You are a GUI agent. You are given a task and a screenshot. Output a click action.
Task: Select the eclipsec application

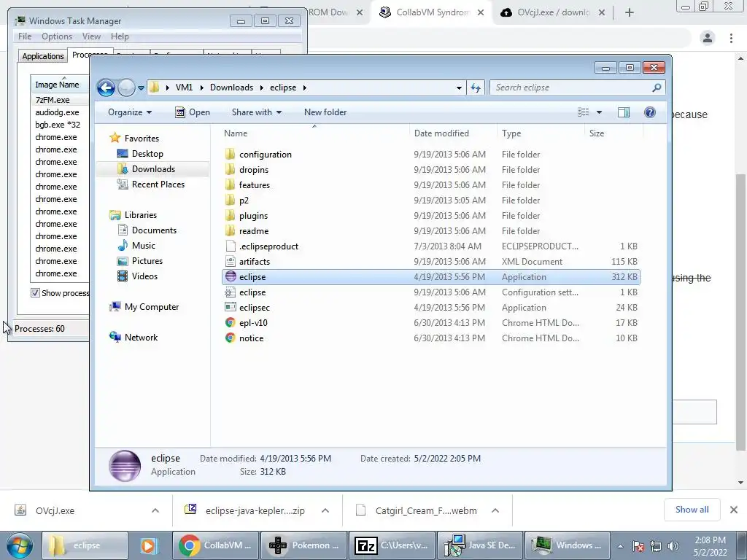pyautogui.click(x=254, y=307)
